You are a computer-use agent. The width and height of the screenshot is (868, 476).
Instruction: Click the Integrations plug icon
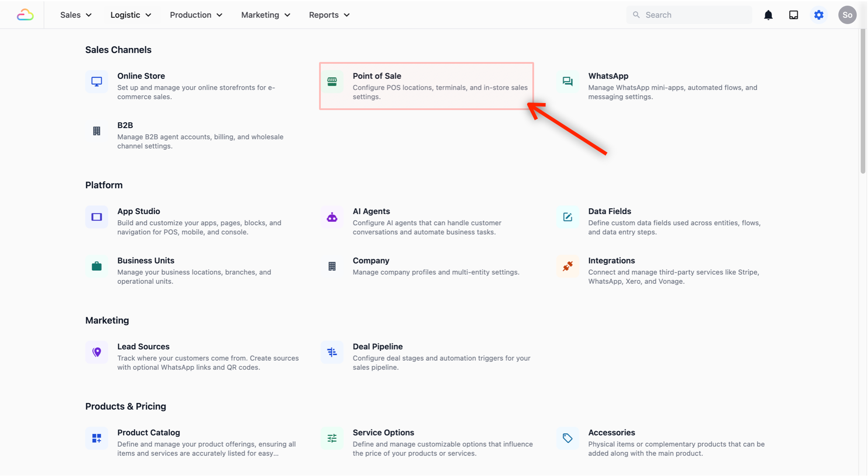(x=567, y=266)
